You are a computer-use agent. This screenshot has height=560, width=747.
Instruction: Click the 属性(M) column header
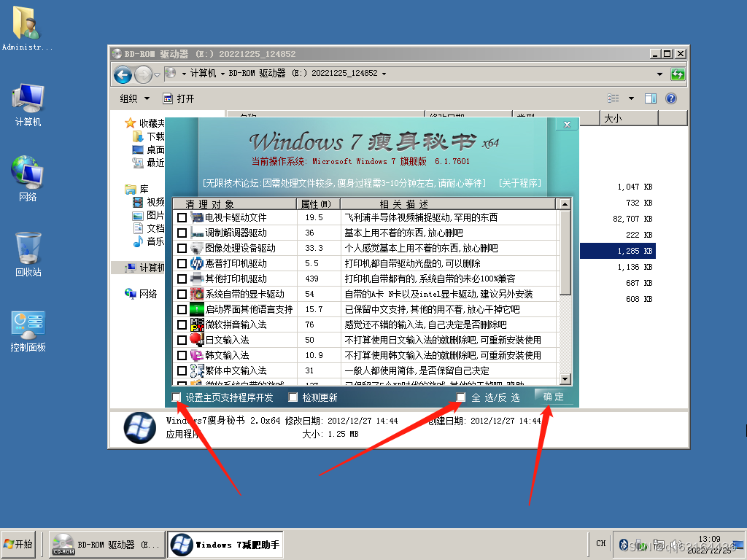pos(318,204)
